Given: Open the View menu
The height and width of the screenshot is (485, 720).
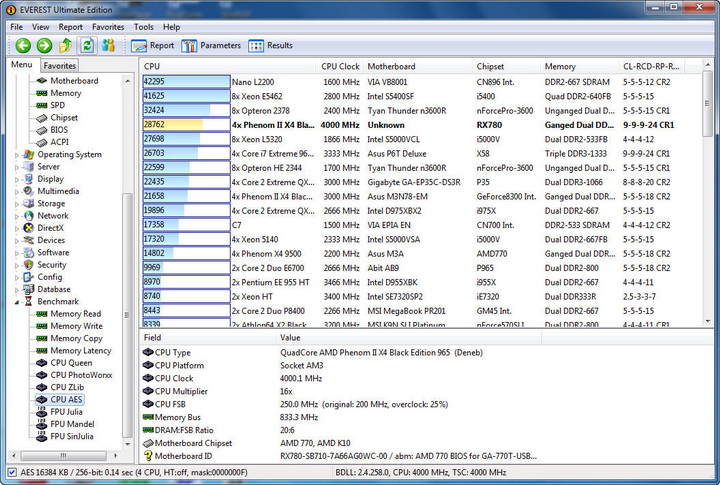Looking at the screenshot, I should [40, 27].
